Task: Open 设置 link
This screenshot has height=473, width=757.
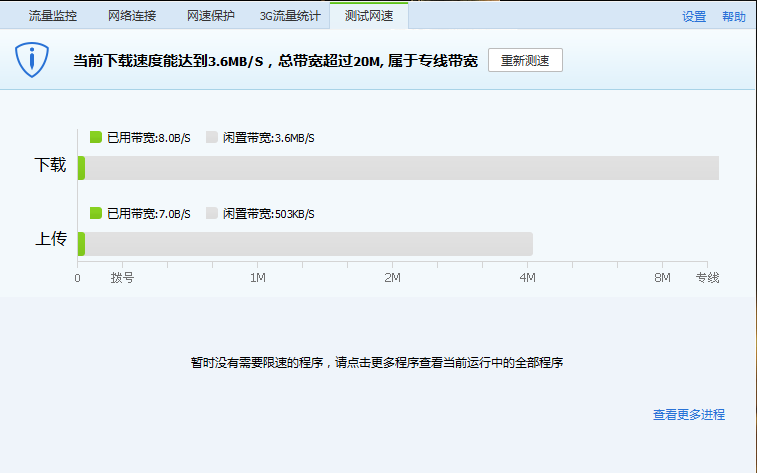Action: [694, 16]
